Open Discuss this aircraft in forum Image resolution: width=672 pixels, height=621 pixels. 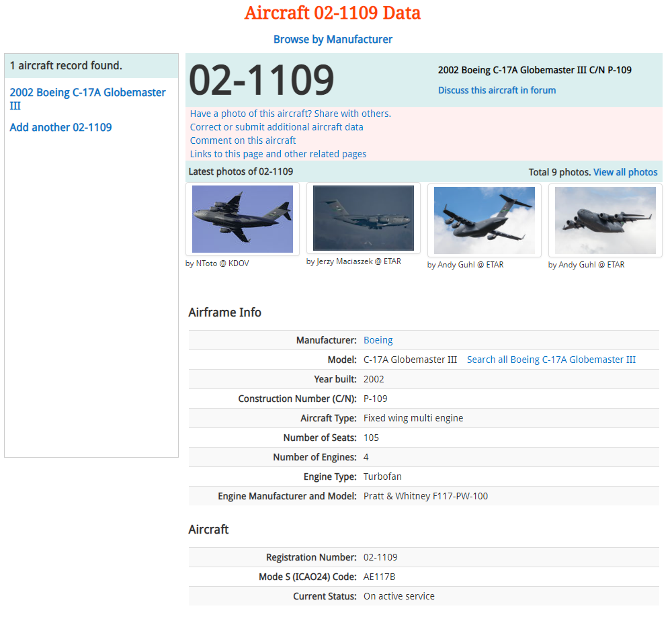tap(497, 91)
